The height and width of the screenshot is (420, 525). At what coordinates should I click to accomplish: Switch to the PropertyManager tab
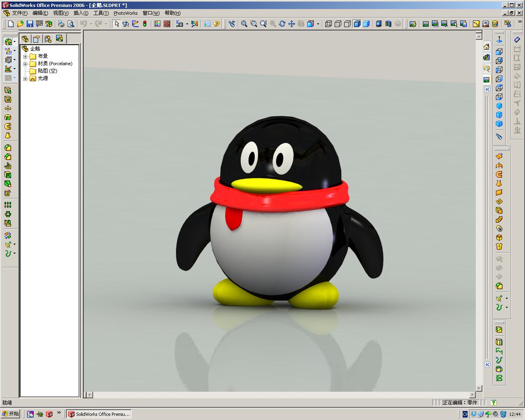coord(37,39)
